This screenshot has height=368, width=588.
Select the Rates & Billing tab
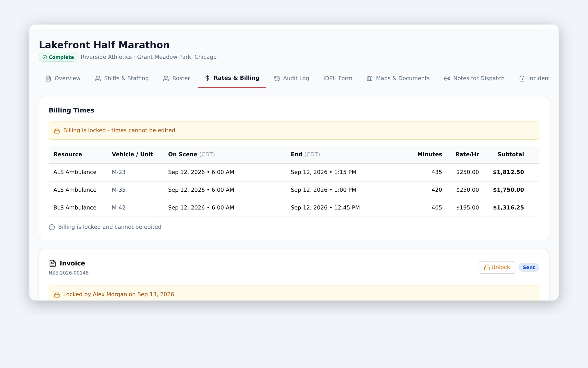click(232, 78)
